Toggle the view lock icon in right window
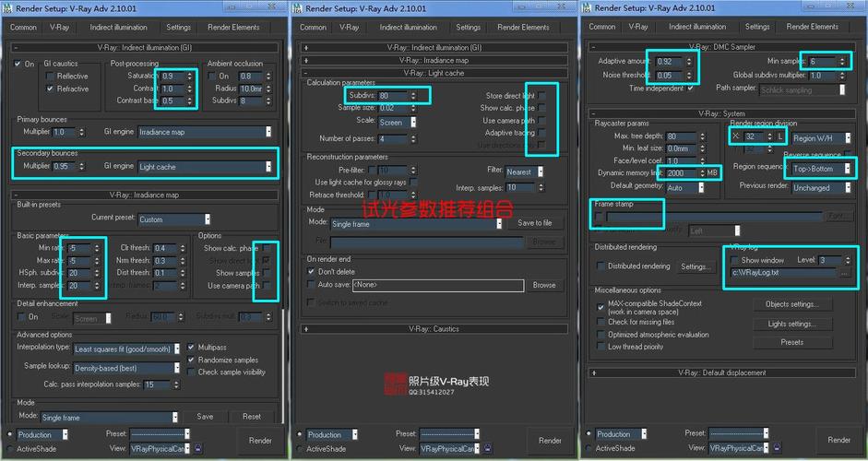Image resolution: width=868 pixels, height=461 pixels. tap(777, 447)
